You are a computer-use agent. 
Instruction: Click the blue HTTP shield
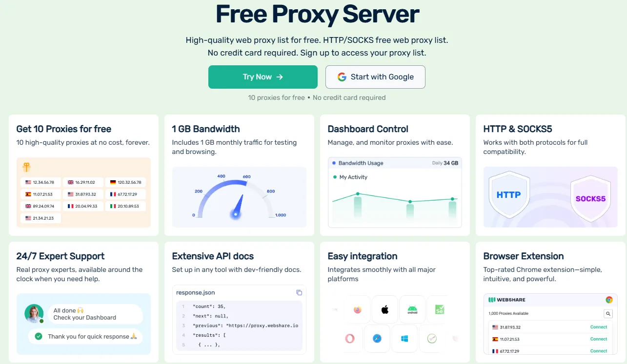(x=508, y=195)
